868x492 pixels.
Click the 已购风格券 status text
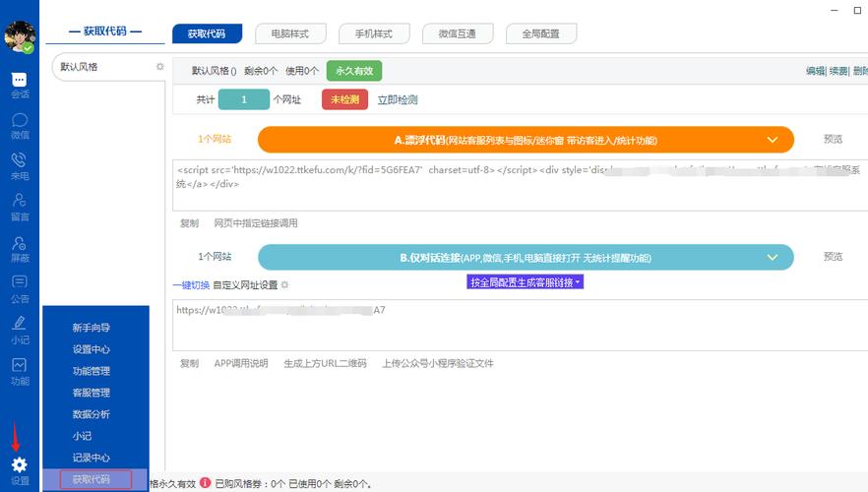pyautogui.click(x=293, y=484)
